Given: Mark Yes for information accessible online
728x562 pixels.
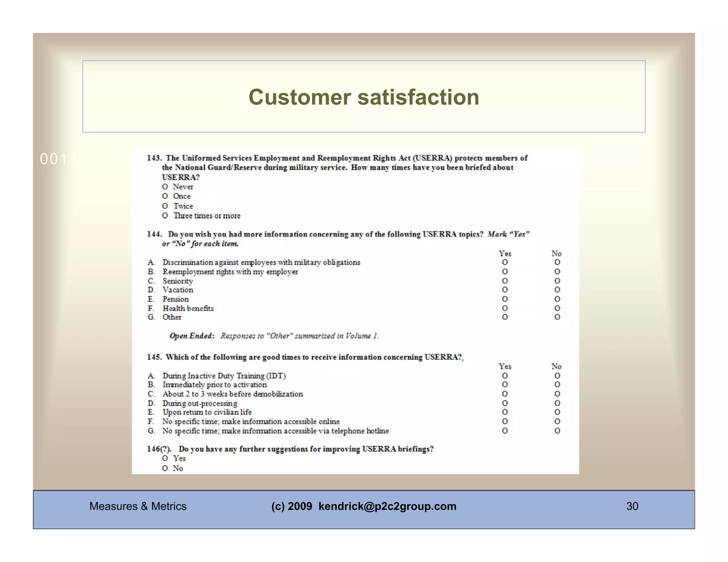Looking at the screenshot, I should [505, 421].
